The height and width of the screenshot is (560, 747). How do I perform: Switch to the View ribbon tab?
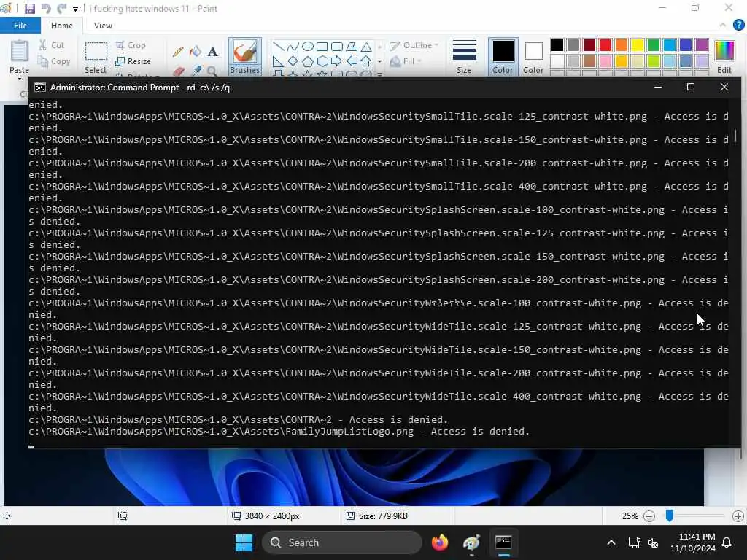pyautogui.click(x=103, y=26)
